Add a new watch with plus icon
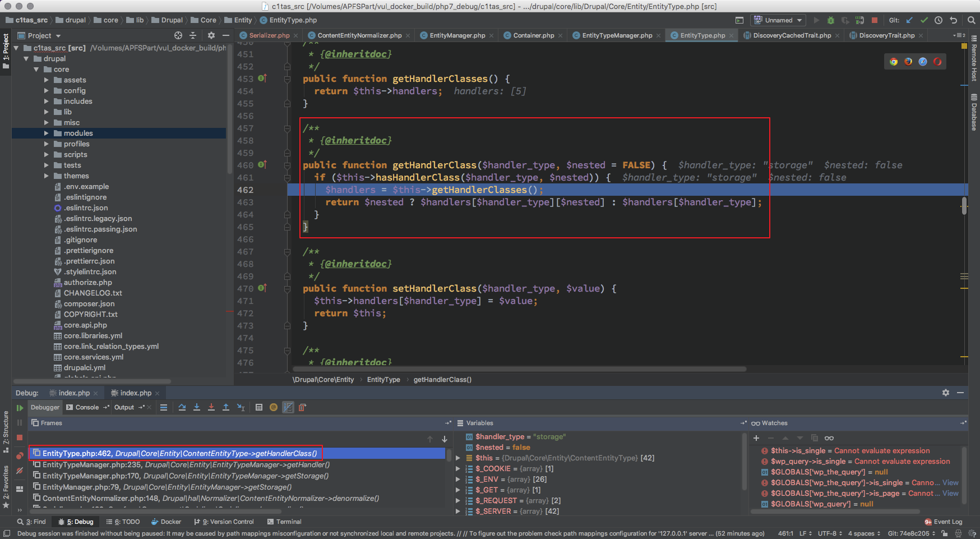Screen dimensions: 980x539 tap(756, 438)
